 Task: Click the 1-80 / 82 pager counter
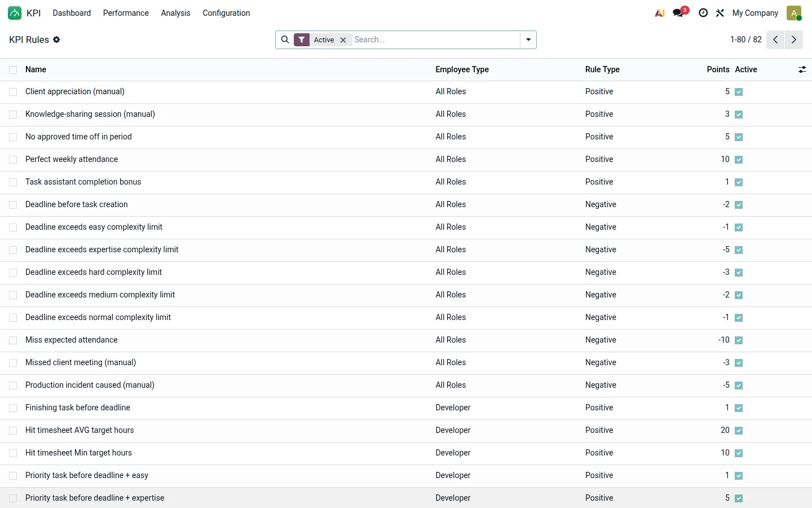point(745,40)
